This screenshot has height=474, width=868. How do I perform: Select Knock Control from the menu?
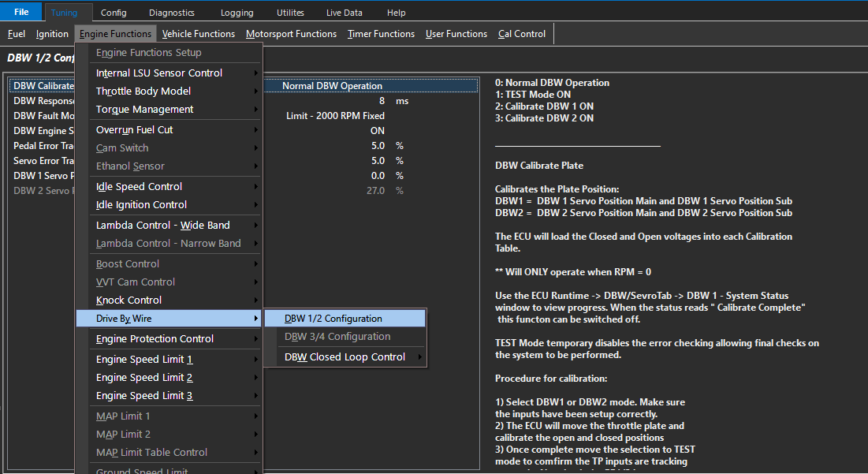(x=129, y=300)
